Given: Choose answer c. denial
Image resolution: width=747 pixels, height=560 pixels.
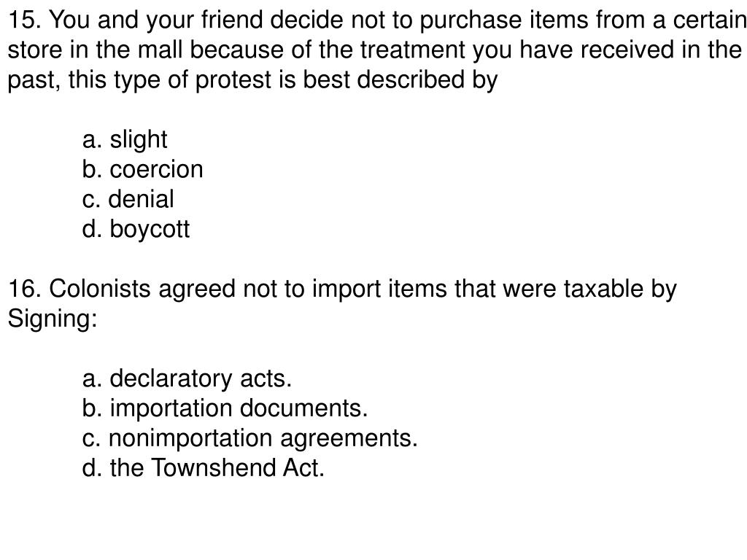Looking at the screenshot, I should click(x=128, y=199).
